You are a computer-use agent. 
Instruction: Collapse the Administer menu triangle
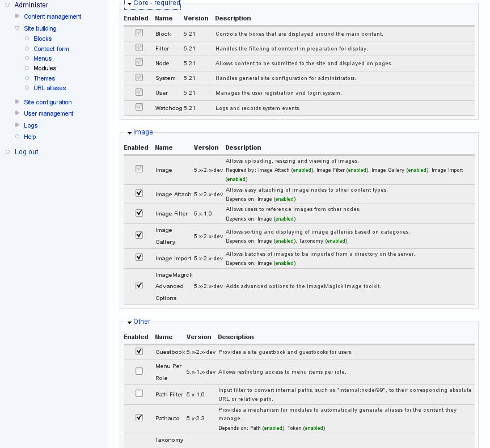[x=7, y=5]
